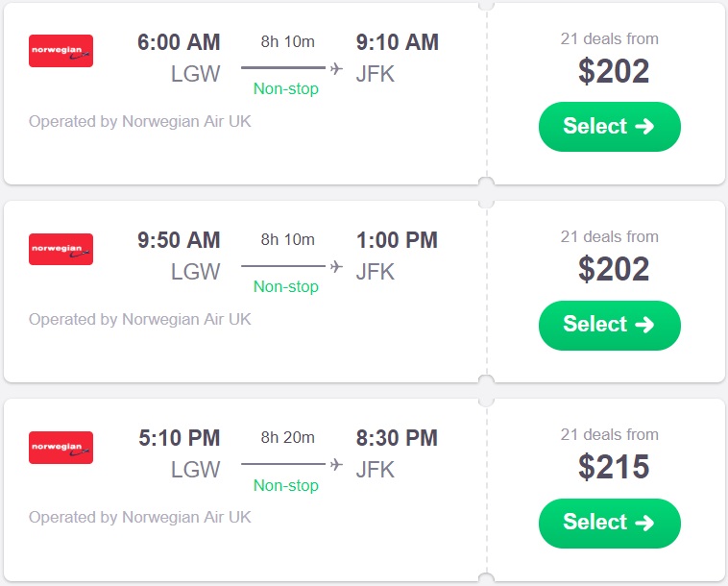Click Norwegian logo on 9:50 AM flight
The width and height of the screenshot is (728, 586).
(x=61, y=249)
